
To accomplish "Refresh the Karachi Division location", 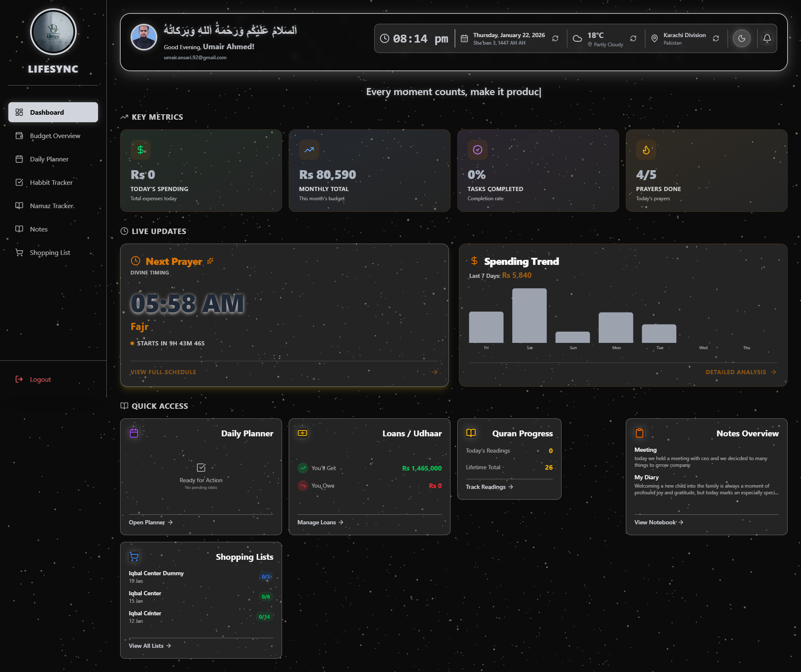I will [x=715, y=38].
